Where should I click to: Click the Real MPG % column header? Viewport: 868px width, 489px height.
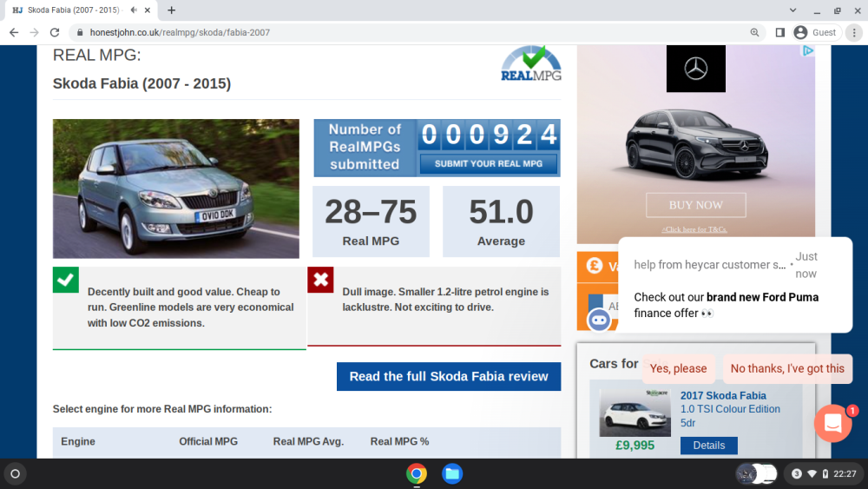(x=399, y=441)
